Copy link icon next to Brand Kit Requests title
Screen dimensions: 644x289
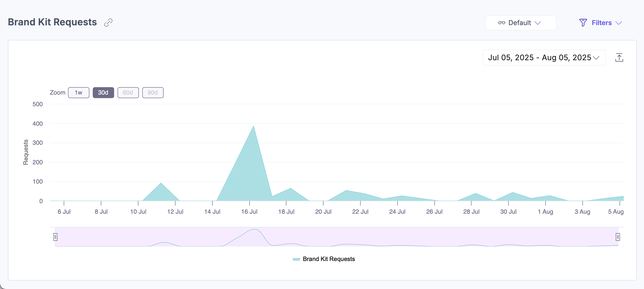[108, 23]
